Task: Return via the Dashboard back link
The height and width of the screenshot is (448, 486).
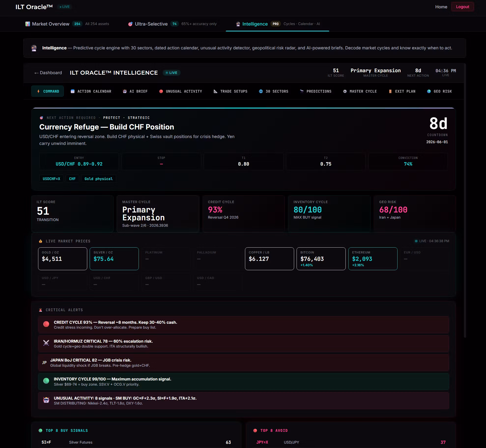Action: (48, 73)
